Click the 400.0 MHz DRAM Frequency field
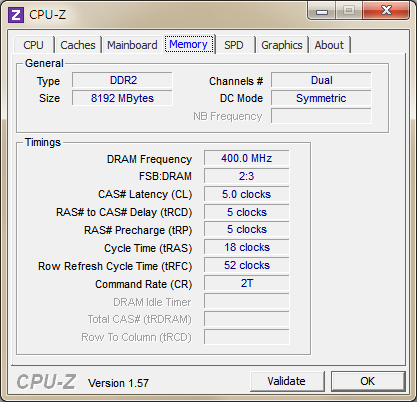This screenshot has width=417, height=402. click(247, 158)
